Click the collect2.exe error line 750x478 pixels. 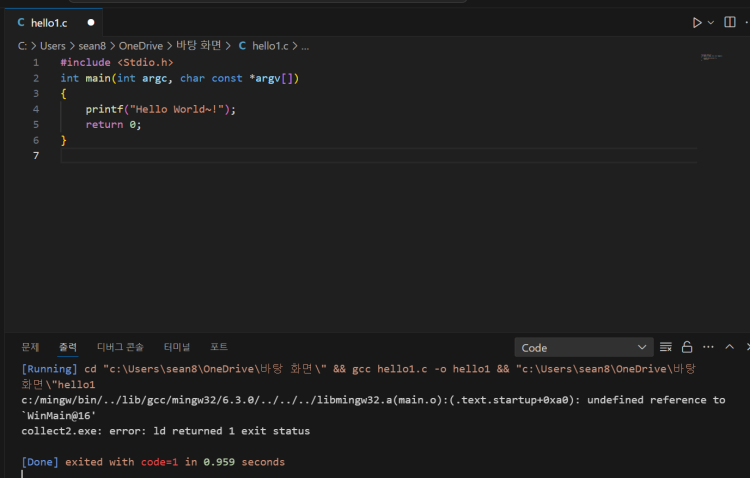click(x=165, y=431)
